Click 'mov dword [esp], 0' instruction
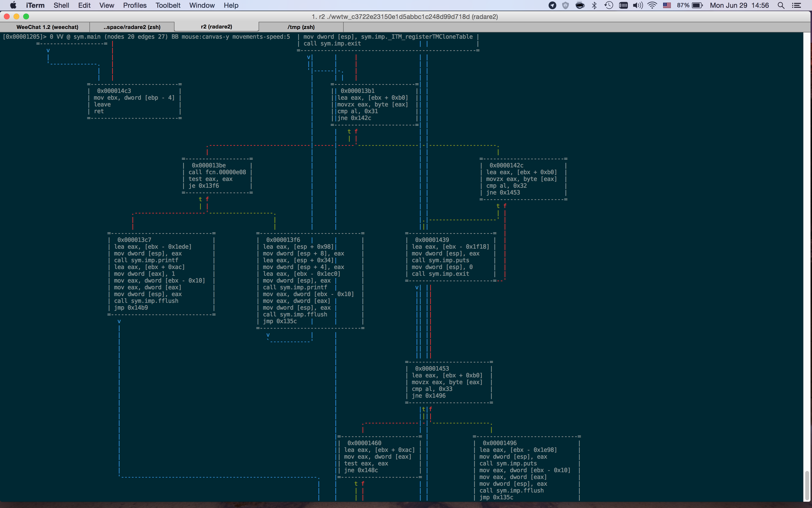 [x=442, y=267]
